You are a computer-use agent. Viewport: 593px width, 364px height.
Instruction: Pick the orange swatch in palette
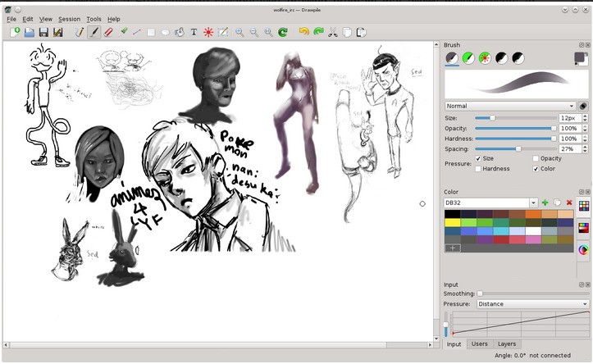(x=534, y=214)
